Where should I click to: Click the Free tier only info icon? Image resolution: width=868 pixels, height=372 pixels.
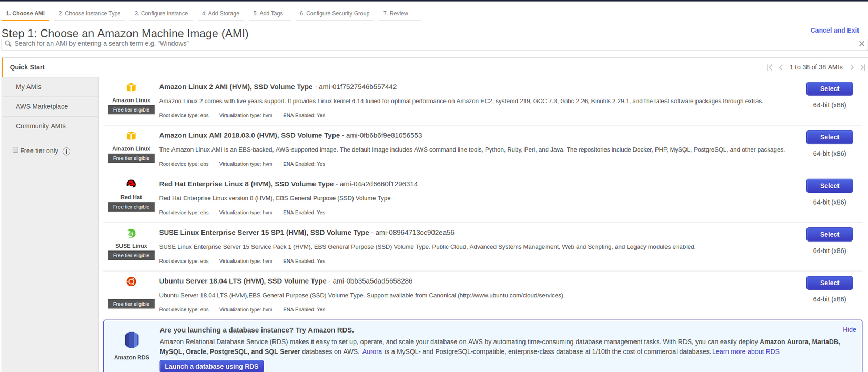pos(66,152)
